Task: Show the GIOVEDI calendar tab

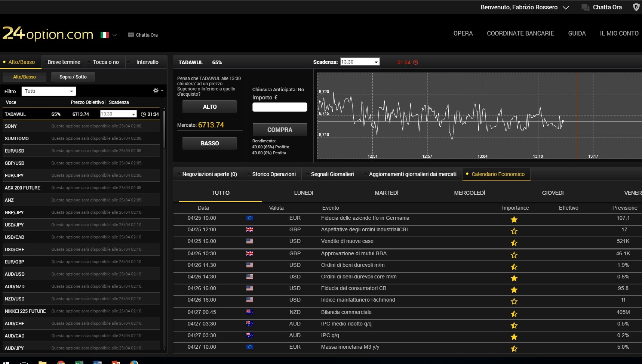Action: (x=553, y=193)
